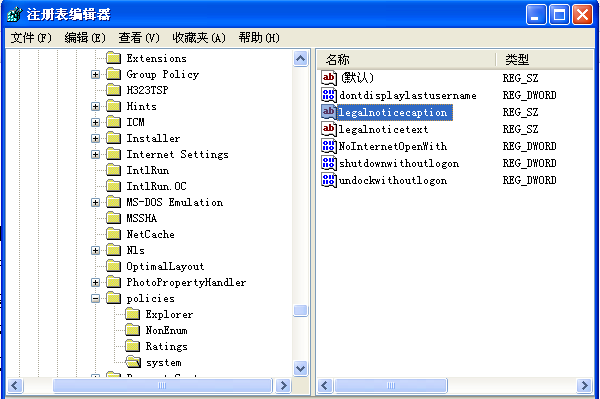600x399 pixels.
Task: Click the MSSHA folder icon
Action: click(x=113, y=218)
